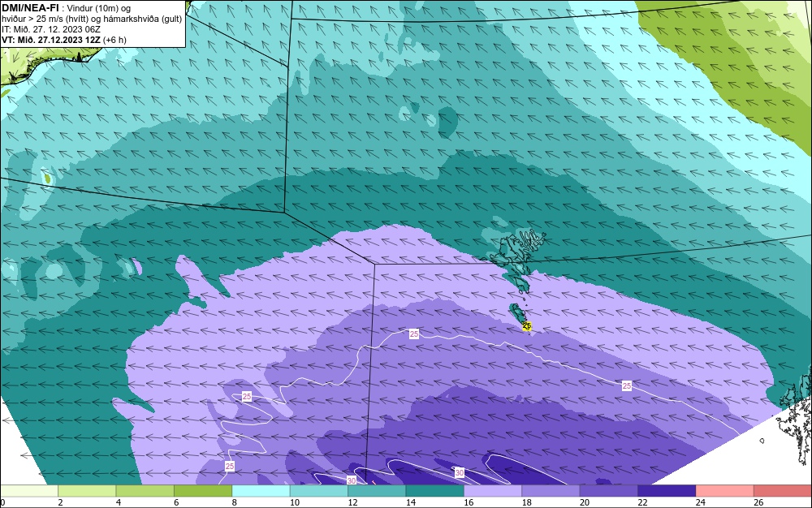Click the legend swatch between 4 and 6
This screenshot has width=812, height=508.
click(145, 491)
